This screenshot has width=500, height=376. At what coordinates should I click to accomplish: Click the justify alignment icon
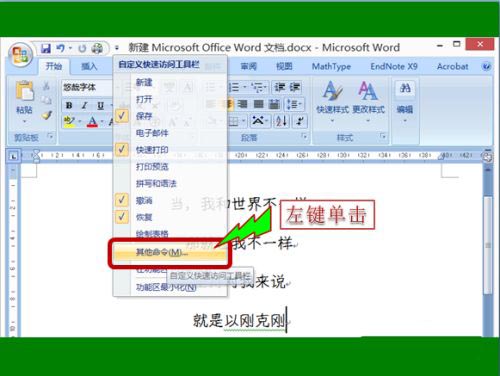tap(259, 104)
